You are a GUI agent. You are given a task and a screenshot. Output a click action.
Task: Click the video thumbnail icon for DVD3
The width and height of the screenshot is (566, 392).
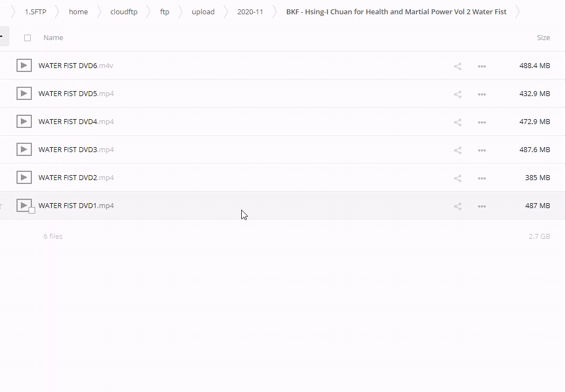[x=24, y=149]
